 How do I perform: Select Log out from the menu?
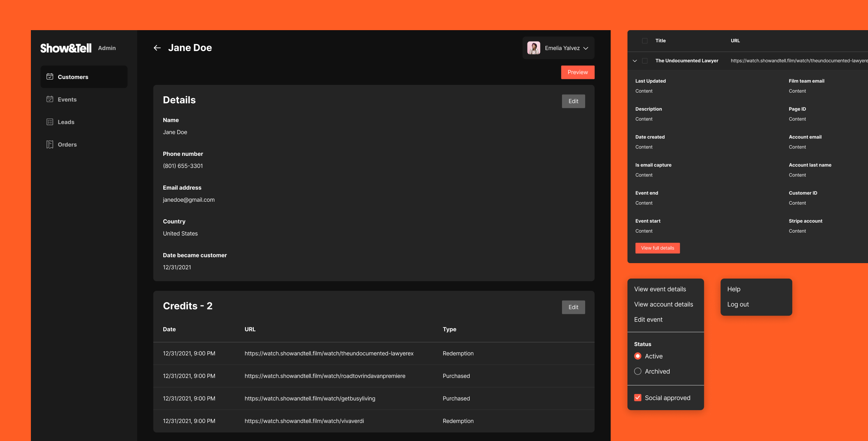(738, 304)
